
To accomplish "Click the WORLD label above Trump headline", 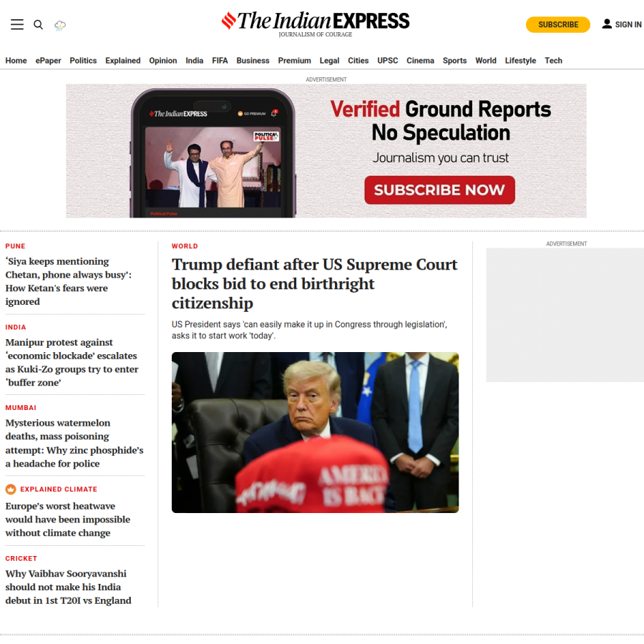I will tap(185, 246).
